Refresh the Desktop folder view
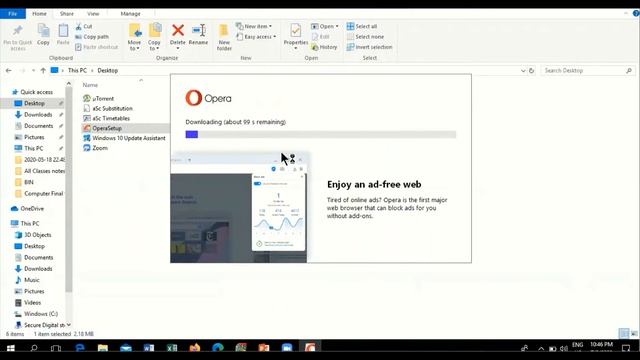 [x=531, y=71]
